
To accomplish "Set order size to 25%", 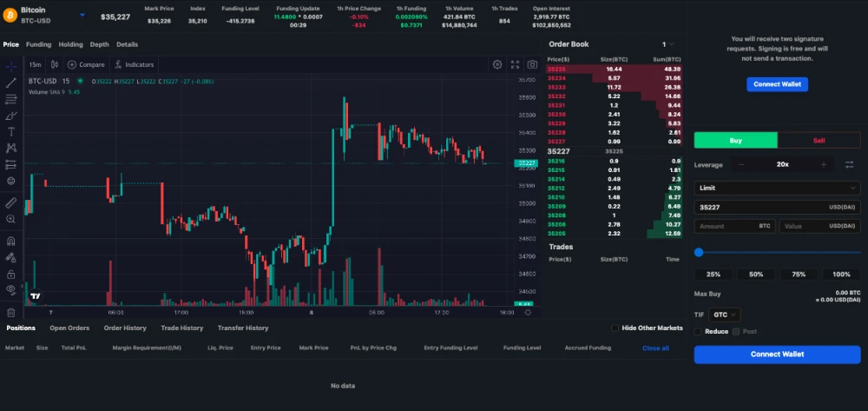I will coord(713,275).
